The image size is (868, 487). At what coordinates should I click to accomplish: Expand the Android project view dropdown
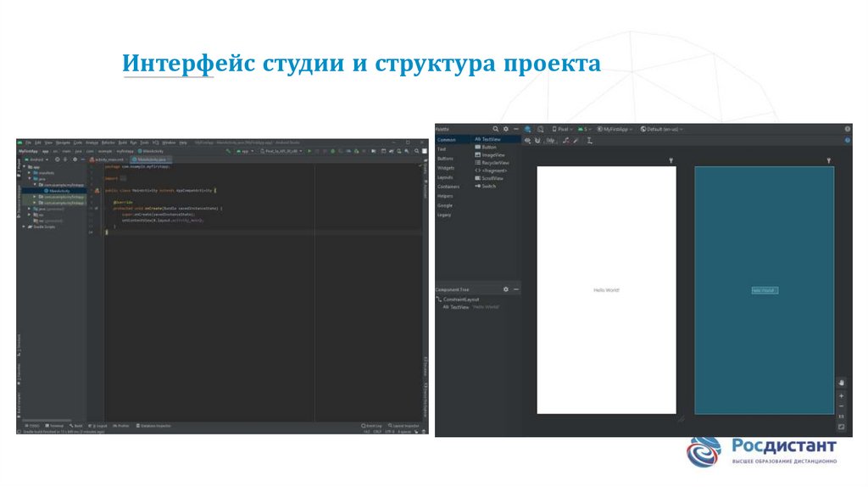click(x=36, y=159)
